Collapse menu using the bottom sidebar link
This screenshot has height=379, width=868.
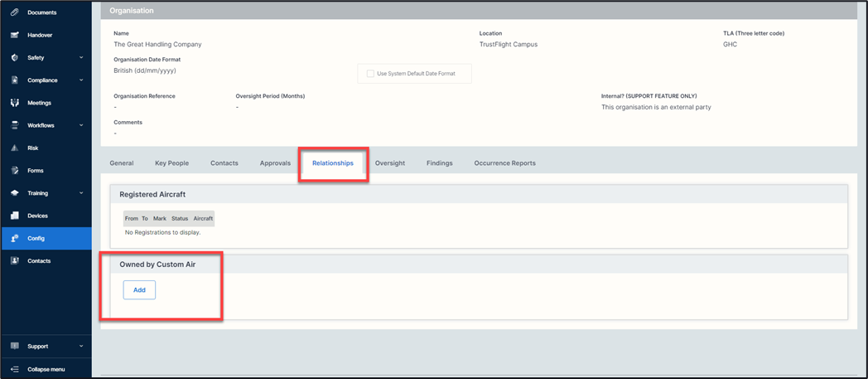46,369
